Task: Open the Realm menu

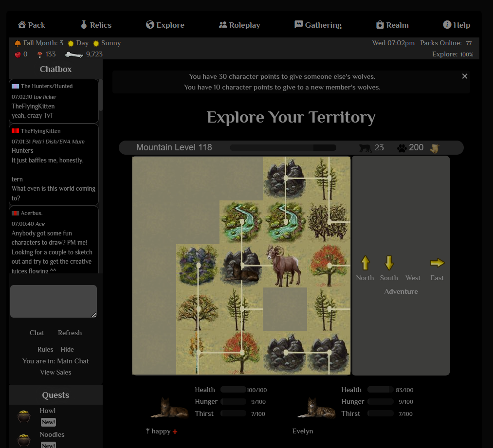Action: 392,25
